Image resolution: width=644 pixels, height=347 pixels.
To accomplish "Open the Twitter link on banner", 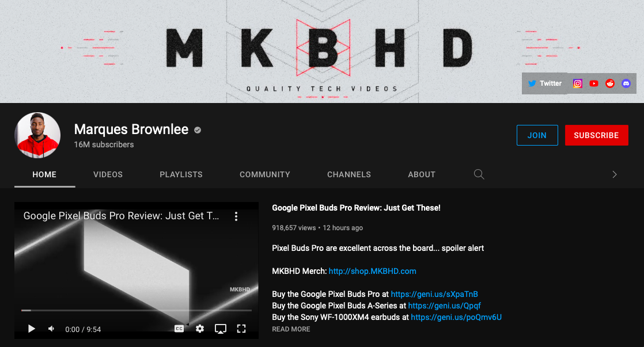I will click(544, 83).
